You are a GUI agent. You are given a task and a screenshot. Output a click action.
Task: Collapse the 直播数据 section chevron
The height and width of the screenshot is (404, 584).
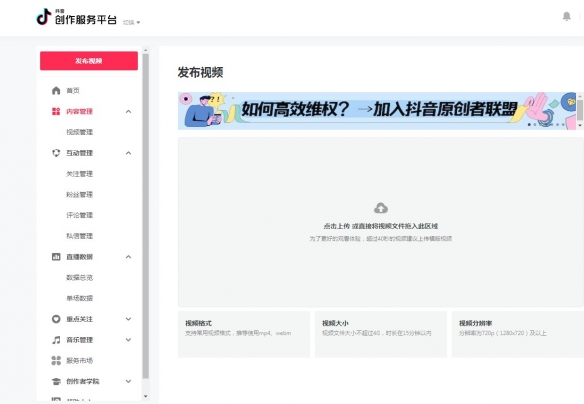[128, 257]
